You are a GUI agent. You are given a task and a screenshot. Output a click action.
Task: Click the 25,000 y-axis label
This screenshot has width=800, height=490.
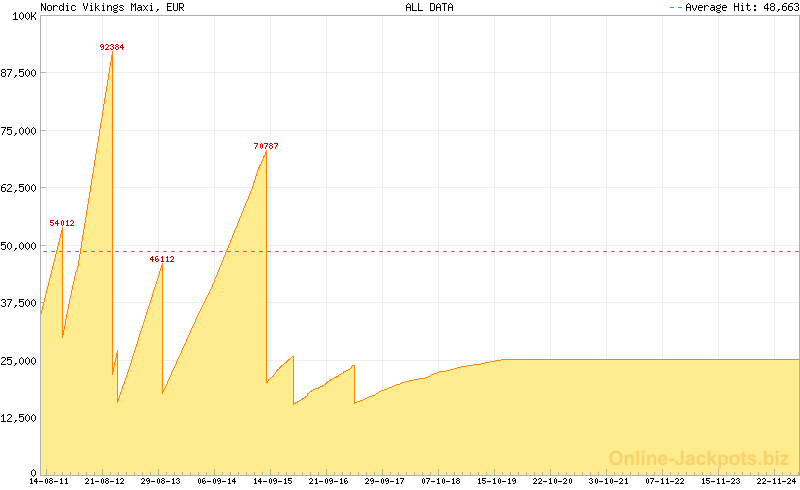click(x=18, y=360)
